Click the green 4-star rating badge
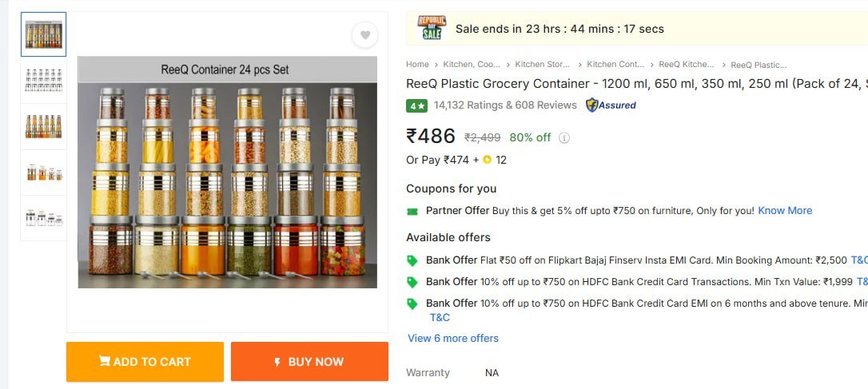This screenshot has height=389, width=868. pos(416,105)
